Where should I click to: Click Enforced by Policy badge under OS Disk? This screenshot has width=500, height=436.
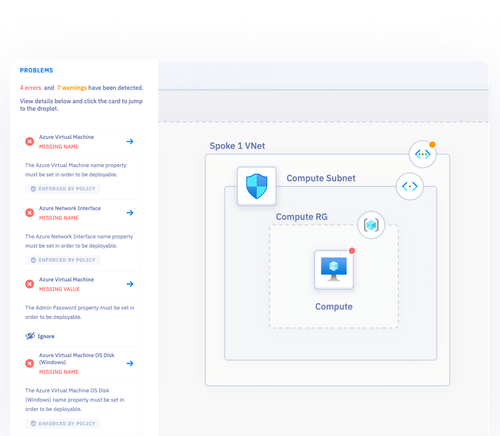tap(63, 424)
